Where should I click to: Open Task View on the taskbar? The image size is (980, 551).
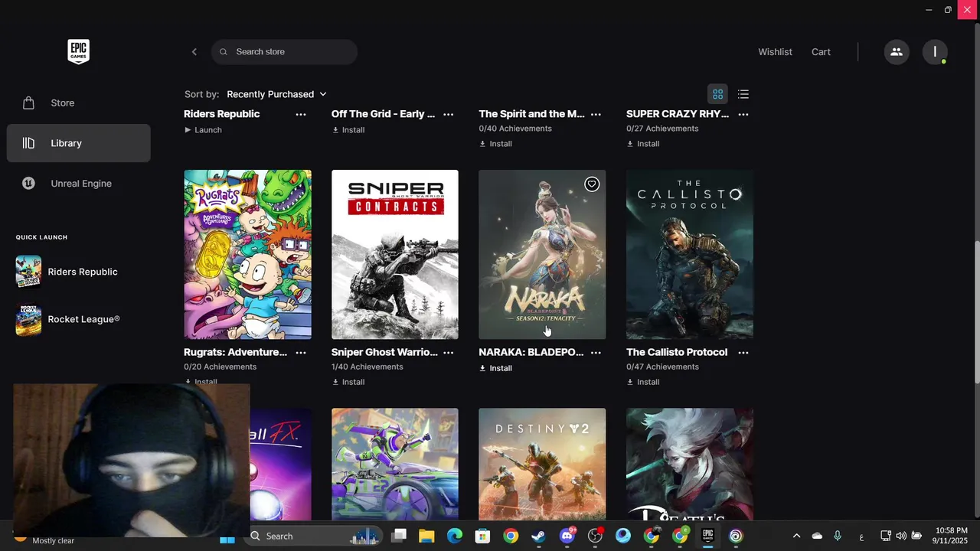[x=399, y=536]
